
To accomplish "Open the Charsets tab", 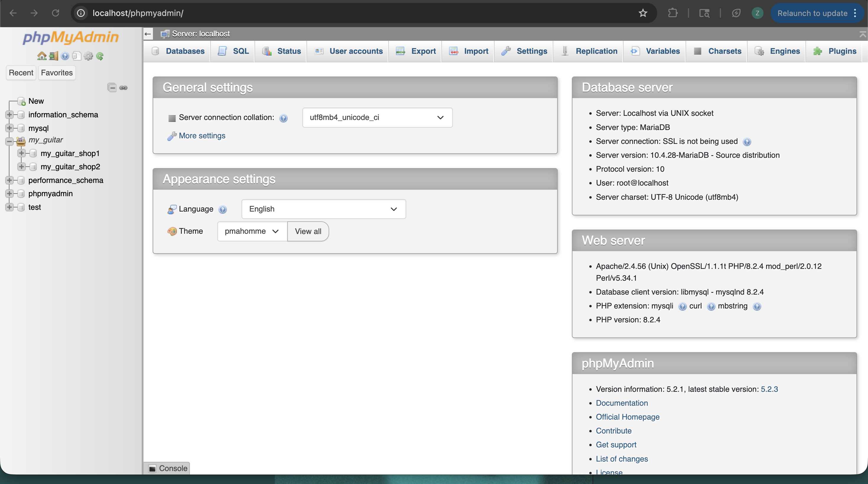I will click(x=717, y=51).
